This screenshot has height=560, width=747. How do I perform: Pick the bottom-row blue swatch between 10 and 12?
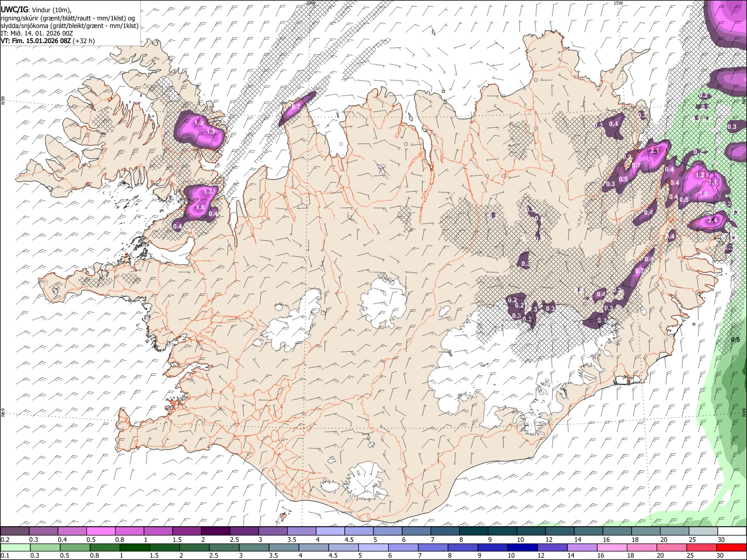tap(523, 548)
